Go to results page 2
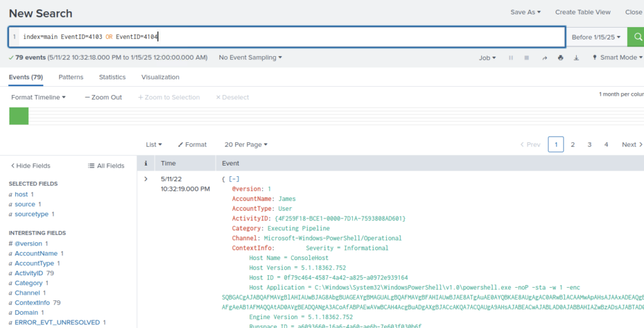644x328 pixels. tap(572, 145)
